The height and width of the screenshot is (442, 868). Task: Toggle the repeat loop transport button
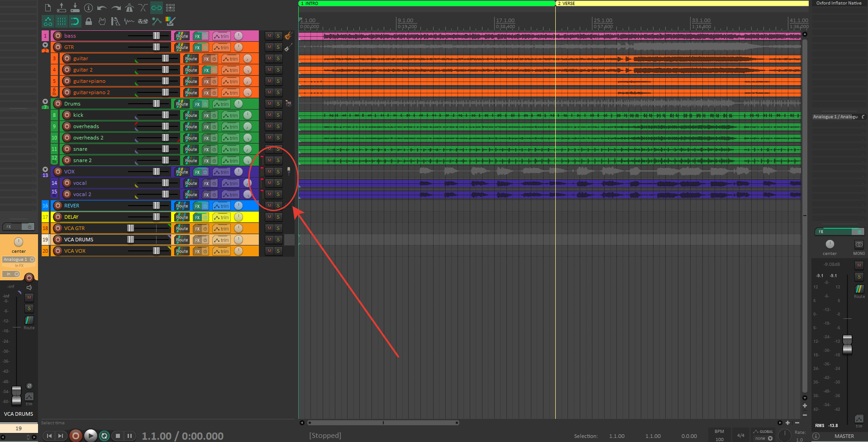click(104, 436)
